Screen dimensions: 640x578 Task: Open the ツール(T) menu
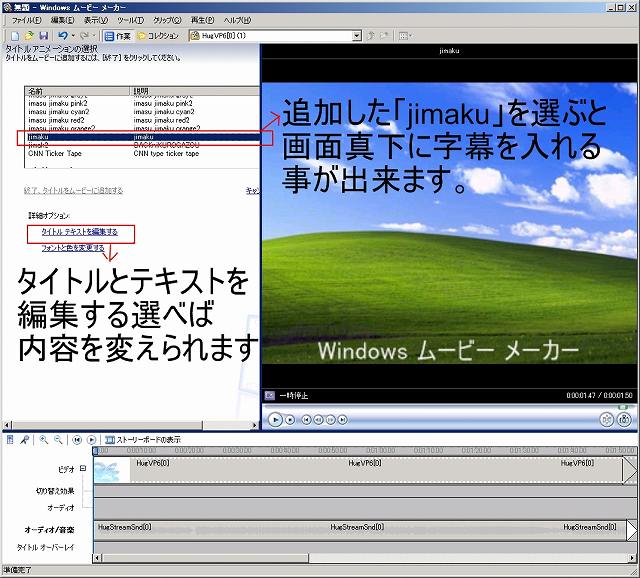[131, 20]
